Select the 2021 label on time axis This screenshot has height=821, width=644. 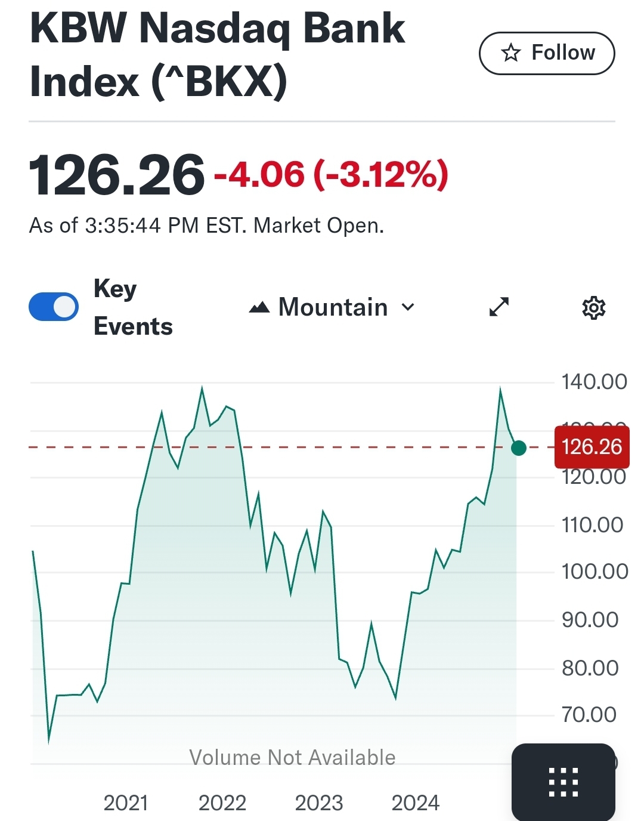(x=126, y=803)
